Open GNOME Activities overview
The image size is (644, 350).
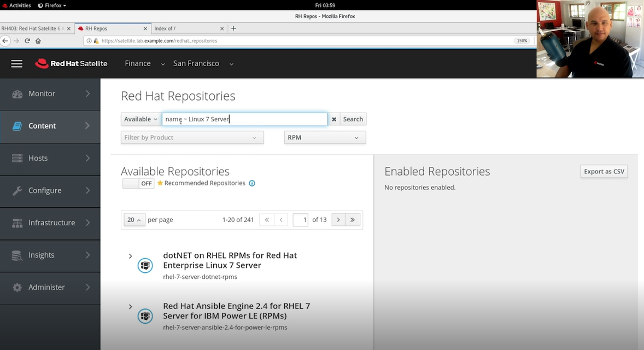point(16,5)
